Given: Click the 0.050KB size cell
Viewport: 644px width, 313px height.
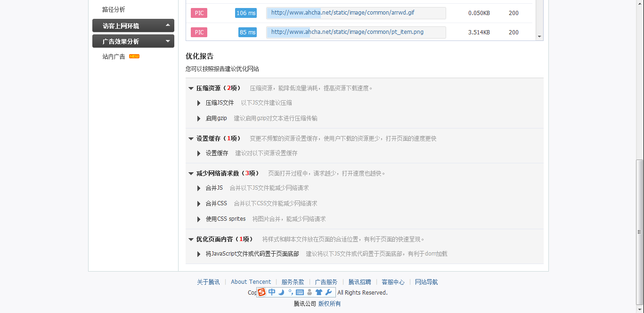Looking at the screenshot, I should pos(479,13).
